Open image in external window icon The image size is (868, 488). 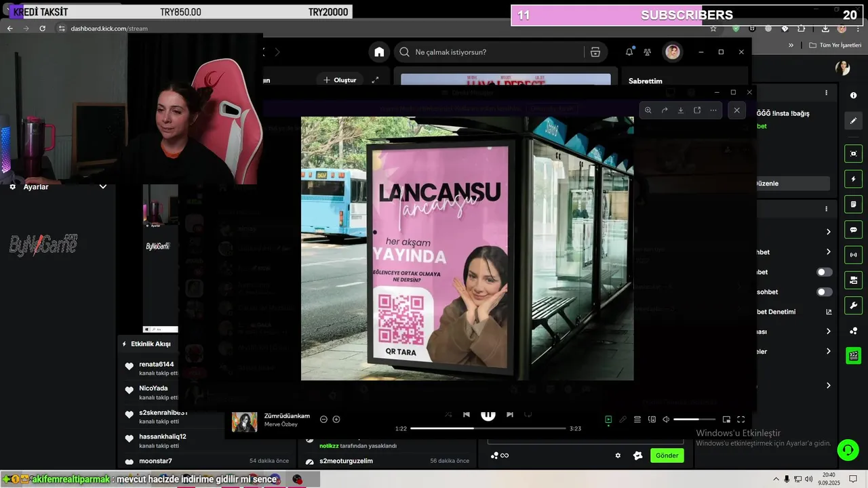pyautogui.click(x=697, y=110)
